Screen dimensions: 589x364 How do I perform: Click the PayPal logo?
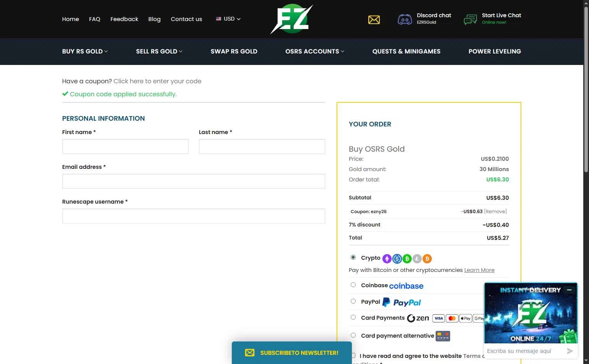point(402,302)
